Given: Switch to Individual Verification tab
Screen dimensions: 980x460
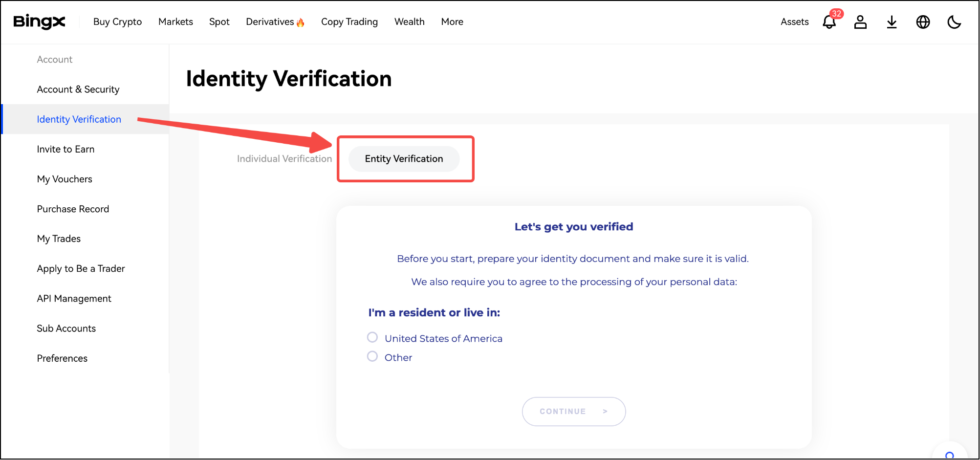Looking at the screenshot, I should 284,159.
